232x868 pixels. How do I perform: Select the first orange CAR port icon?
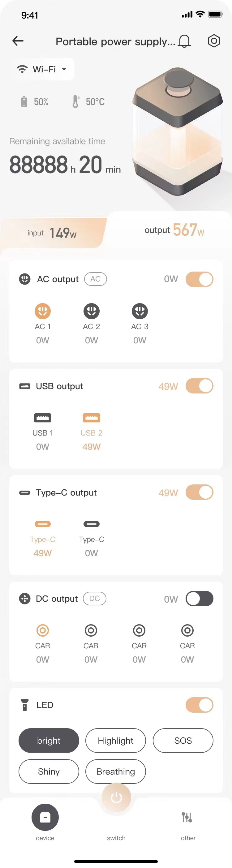[x=43, y=630]
